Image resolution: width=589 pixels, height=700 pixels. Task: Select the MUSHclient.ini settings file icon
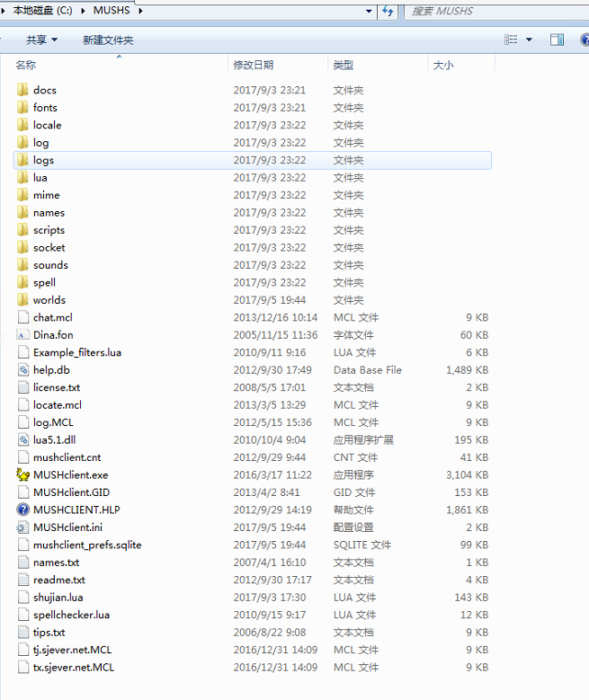[x=22, y=527]
